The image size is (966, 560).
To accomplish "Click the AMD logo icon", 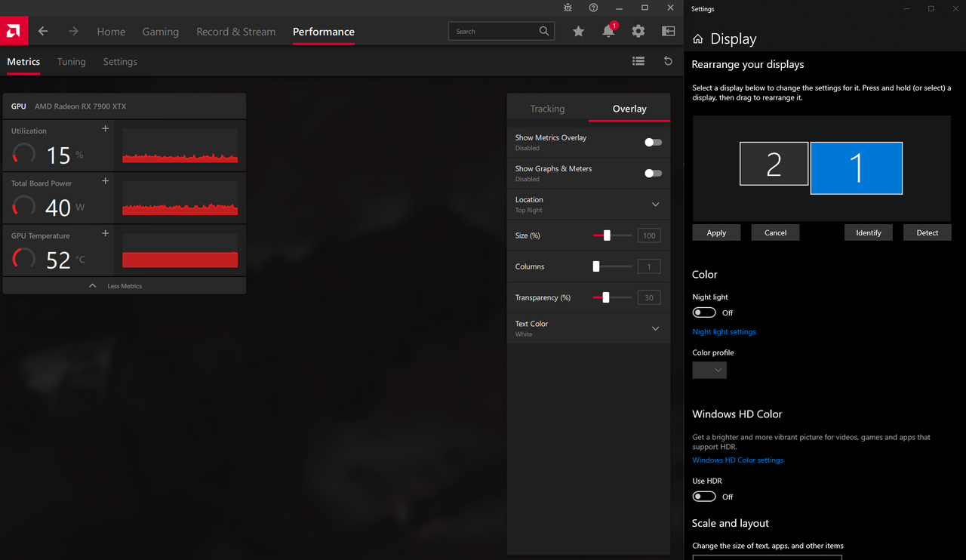I will 14,31.
